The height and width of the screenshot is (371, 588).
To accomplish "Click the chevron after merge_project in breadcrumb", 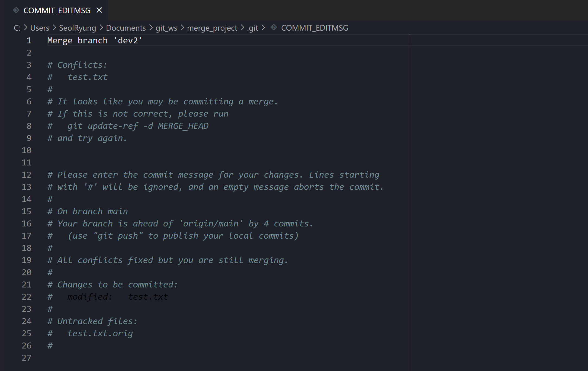I will pyautogui.click(x=242, y=28).
